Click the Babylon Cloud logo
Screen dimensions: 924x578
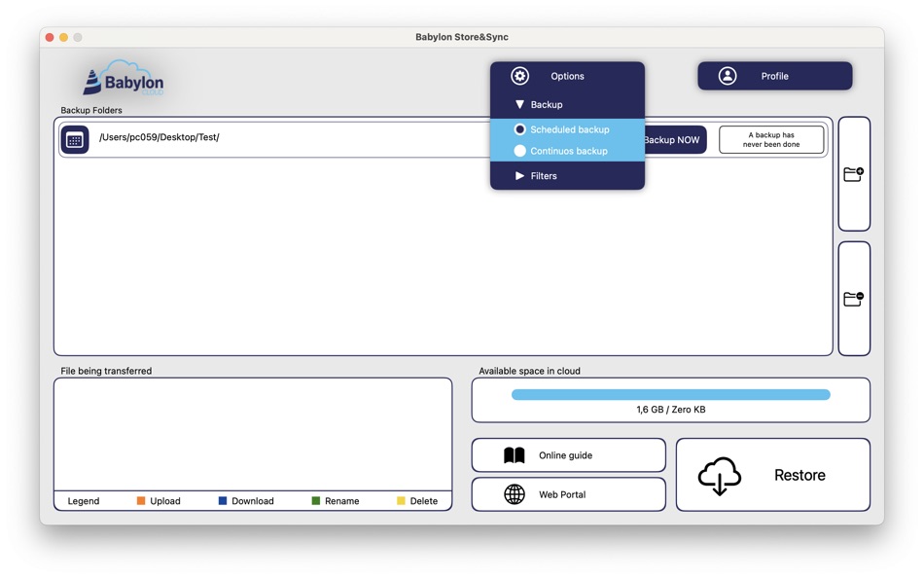[124, 79]
